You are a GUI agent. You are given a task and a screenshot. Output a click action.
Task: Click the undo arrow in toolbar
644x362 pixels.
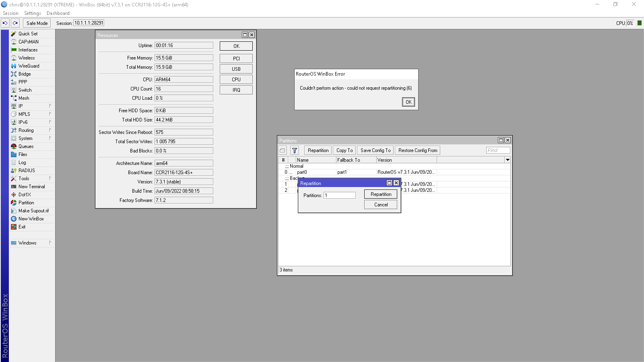(x=5, y=23)
